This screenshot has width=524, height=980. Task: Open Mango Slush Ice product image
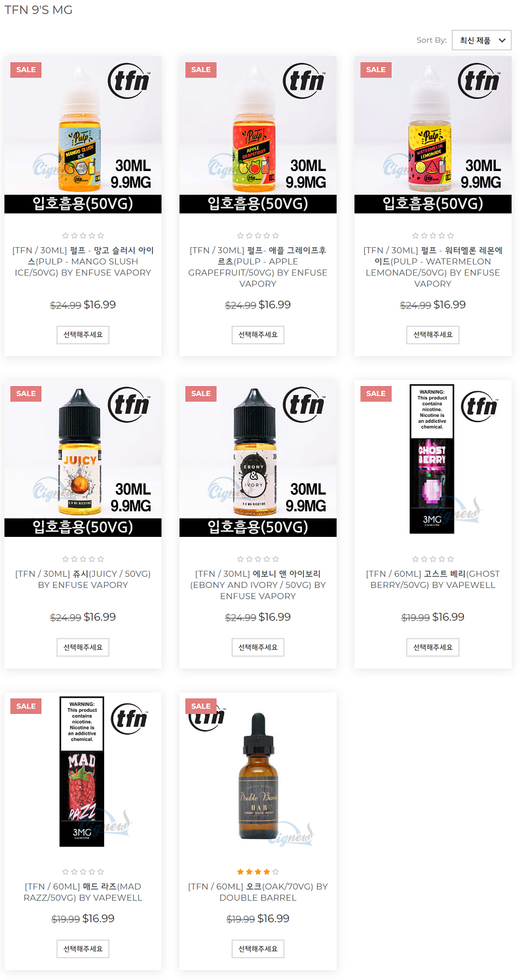[x=83, y=134]
